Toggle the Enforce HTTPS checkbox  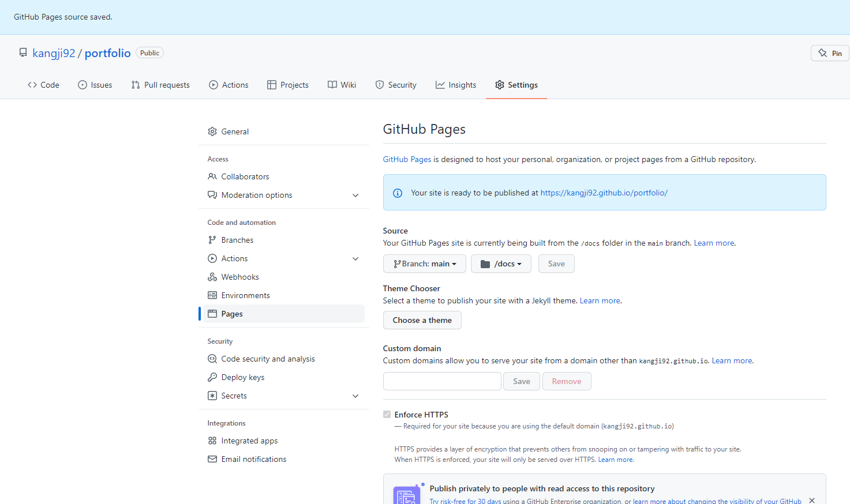pyautogui.click(x=387, y=415)
